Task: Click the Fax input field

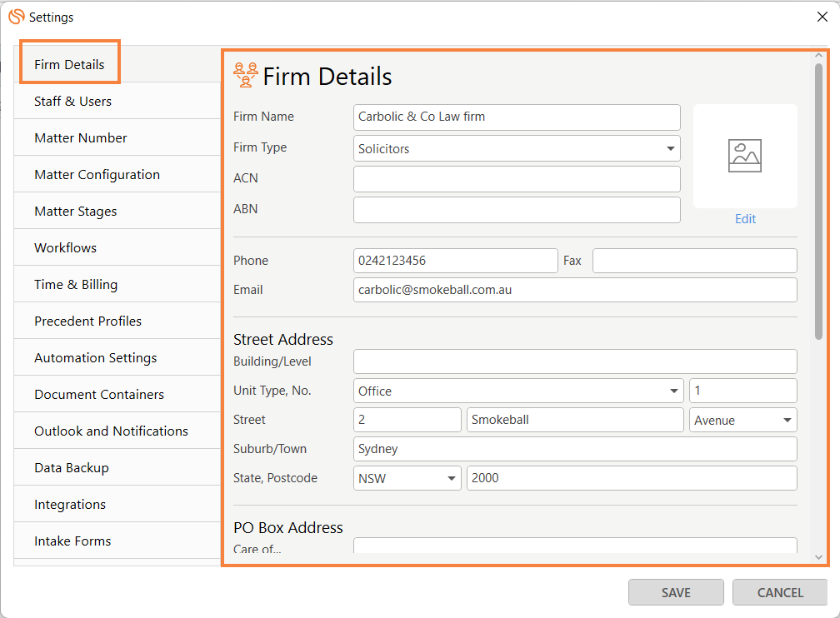Action: point(695,261)
